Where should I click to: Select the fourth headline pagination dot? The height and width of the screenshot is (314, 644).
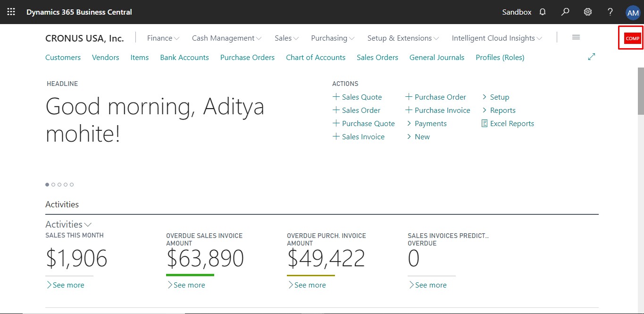click(x=66, y=185)
